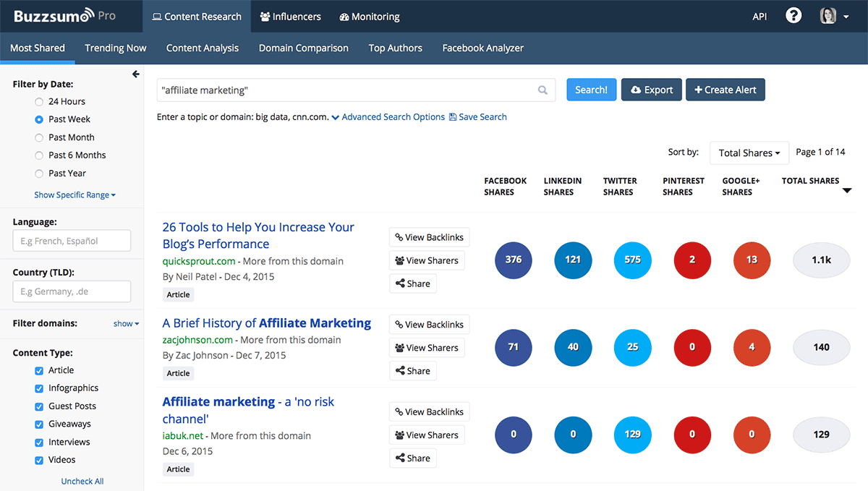Screen dimensions: 868x491
Task: Click Google+ shares bubble showing 13
Action: click(x=752, y=260)
